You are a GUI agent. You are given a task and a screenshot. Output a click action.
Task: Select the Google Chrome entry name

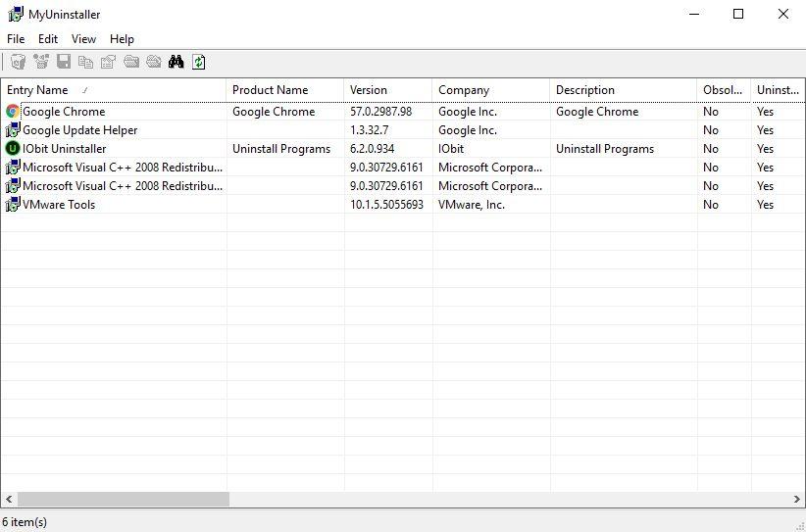64,112
